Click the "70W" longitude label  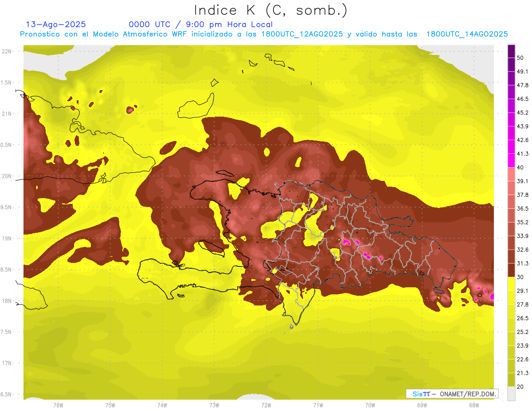pyautogui.click(x=370, y=405)
